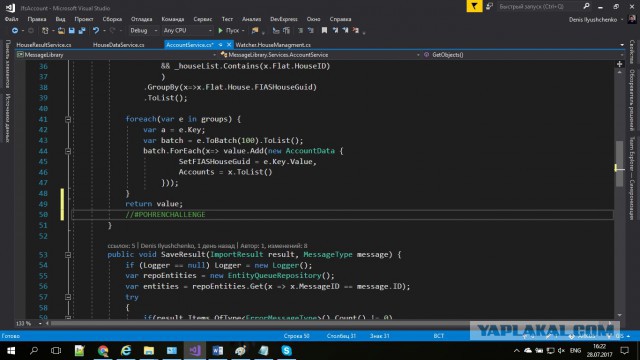
Task: Collapse the batch.ForEach block on line 44
Action: 68,151
